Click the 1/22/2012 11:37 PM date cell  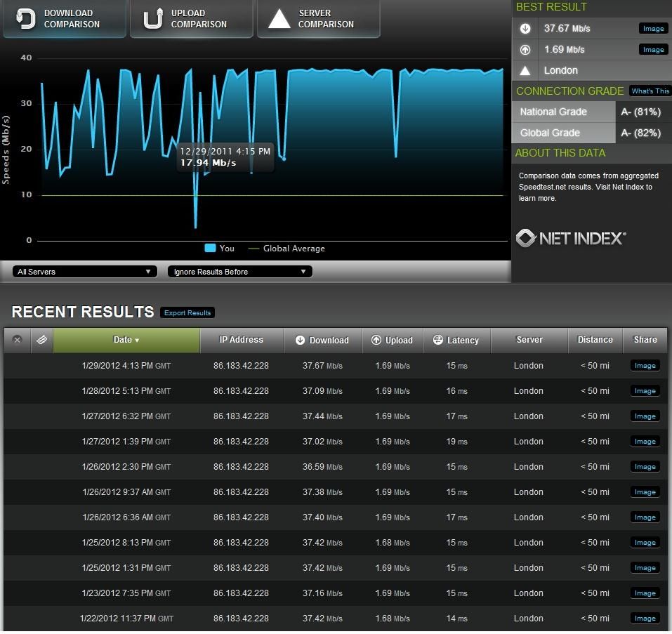pos(126,619)
